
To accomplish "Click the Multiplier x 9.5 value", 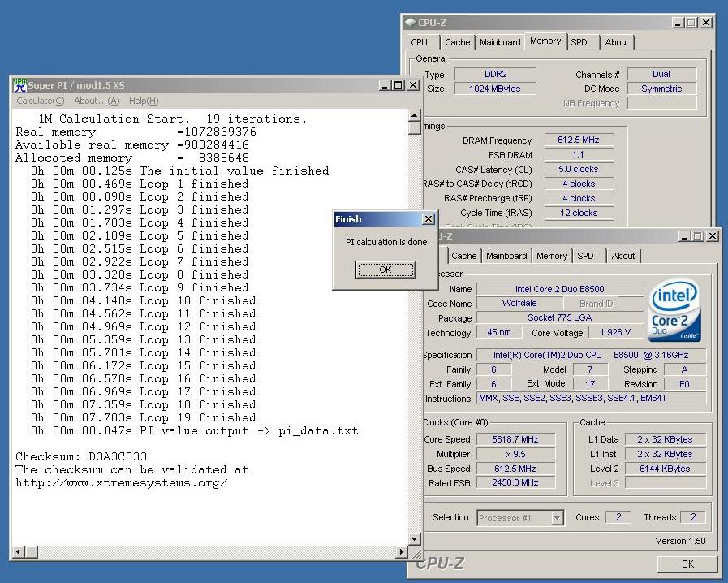I will point(515,454).
